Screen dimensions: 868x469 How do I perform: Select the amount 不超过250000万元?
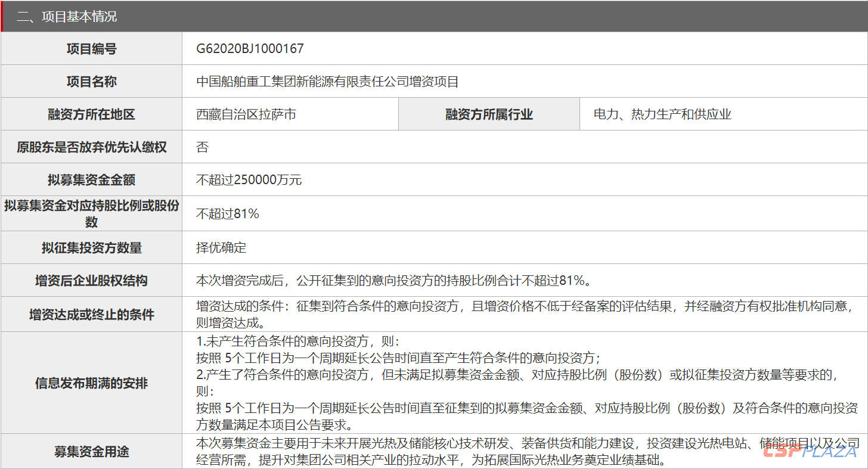click(249, 180)
